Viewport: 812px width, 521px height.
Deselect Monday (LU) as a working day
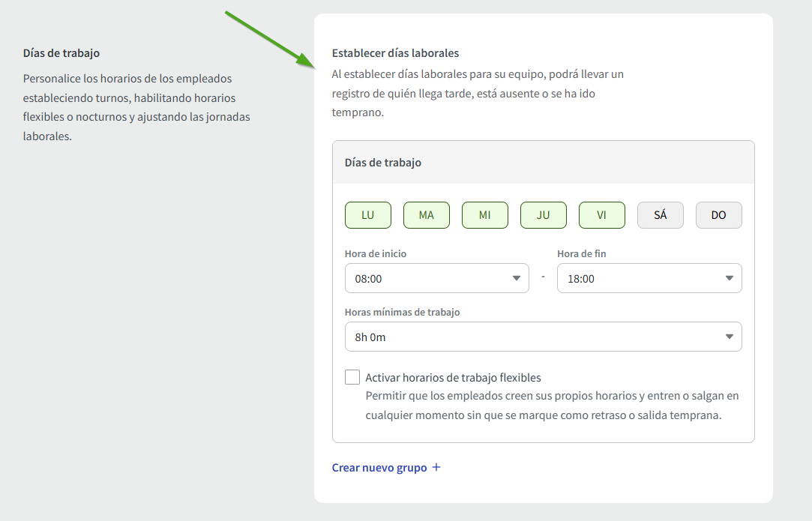pos(368,215)
